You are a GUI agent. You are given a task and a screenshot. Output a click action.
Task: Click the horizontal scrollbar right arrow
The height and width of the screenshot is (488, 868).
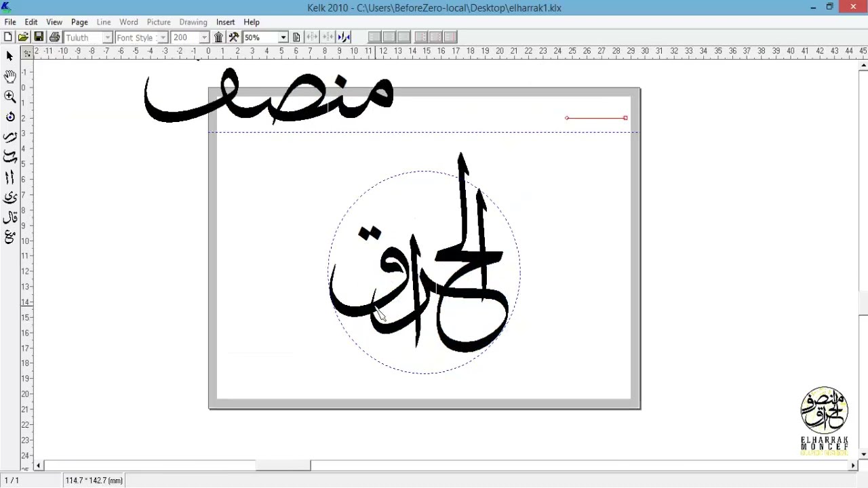point(853,466)
